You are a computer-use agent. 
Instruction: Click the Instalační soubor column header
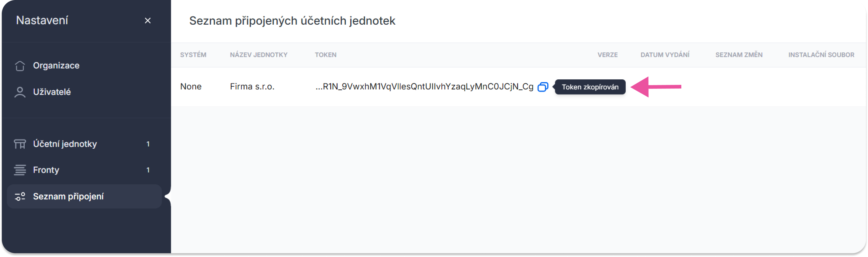coord(821,55)
